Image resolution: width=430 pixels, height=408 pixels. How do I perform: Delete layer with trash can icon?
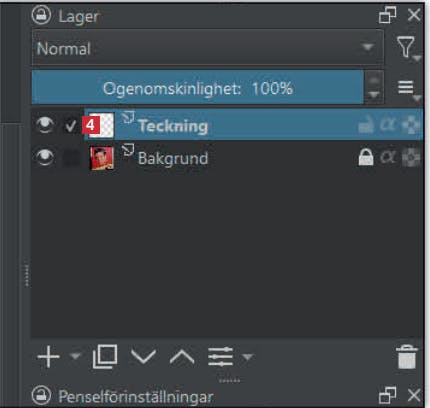pos(407,357)
